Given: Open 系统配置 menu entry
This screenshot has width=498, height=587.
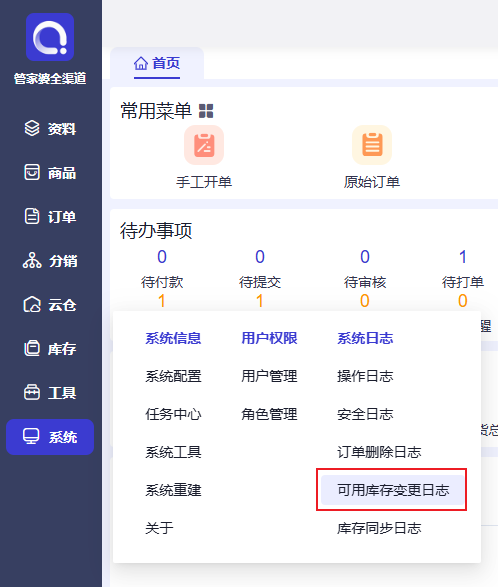Looking at the screenshot, I should (x=173, y=376).
